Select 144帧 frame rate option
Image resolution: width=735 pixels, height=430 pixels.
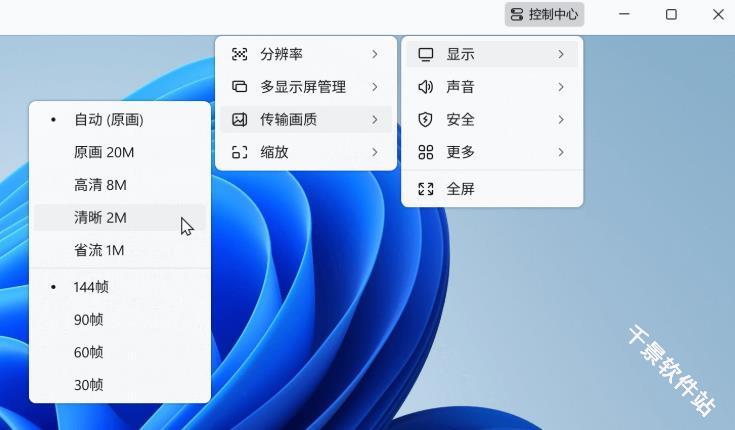coord(120,287)
